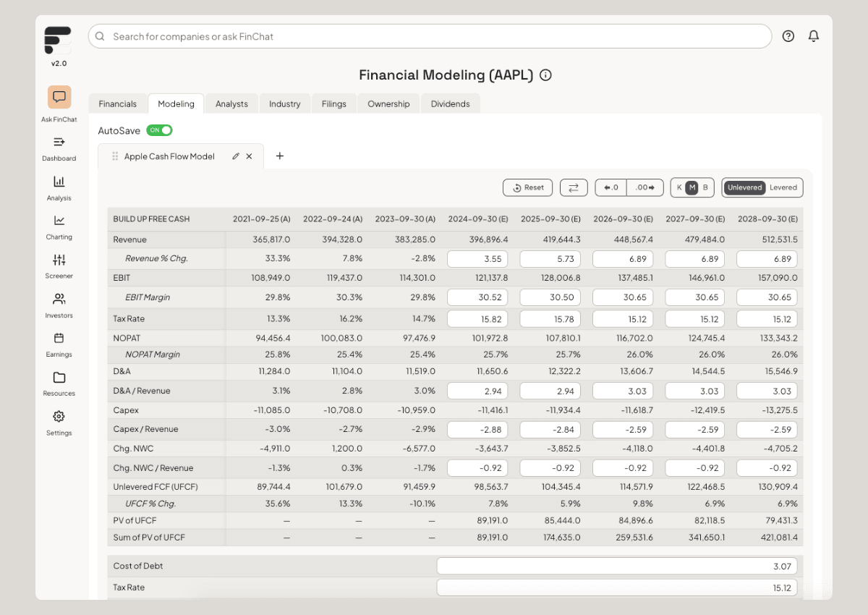Click the swap arrows button
Screen dimensions: 868x615
point(574,187)
